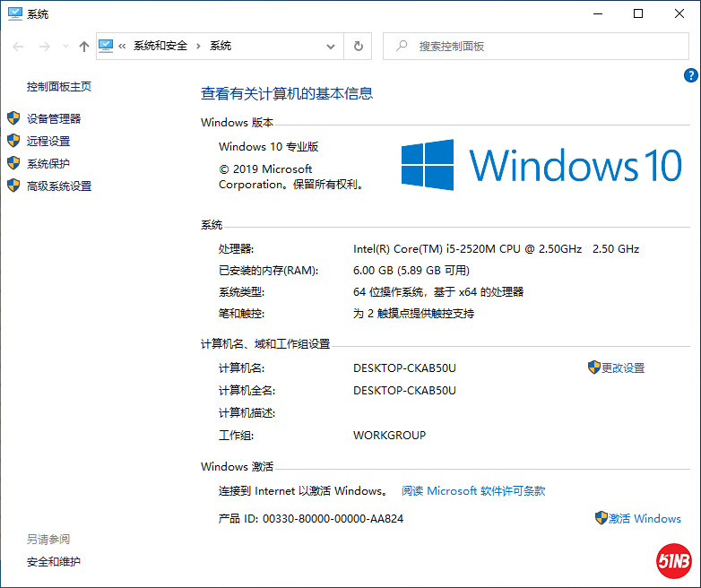This screenshot has height=588, width=701.
Task: Click shield icon next to 更改设置
Action: click(593, 367)
